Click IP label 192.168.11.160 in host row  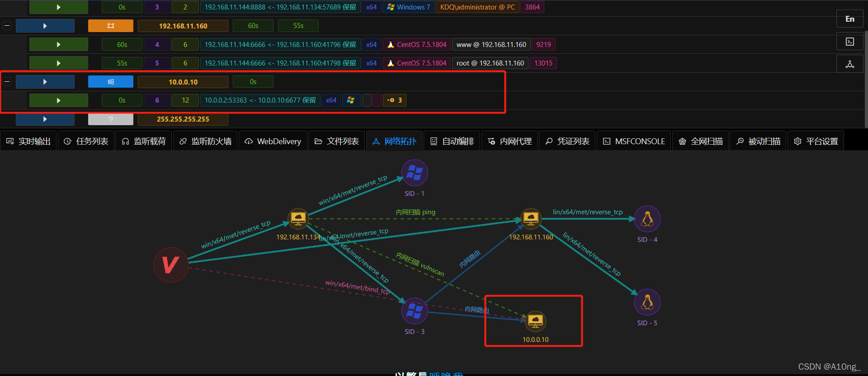click(183, 26)
